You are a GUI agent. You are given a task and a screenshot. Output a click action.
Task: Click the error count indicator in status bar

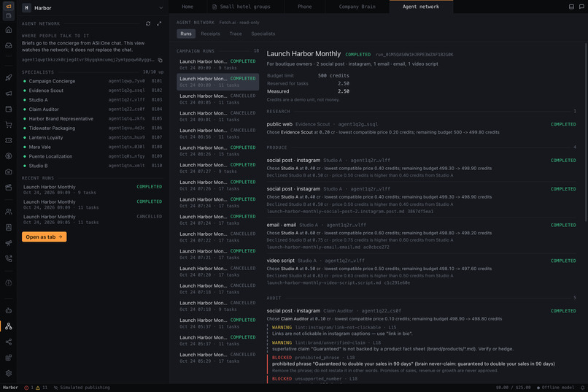point(28,388)
